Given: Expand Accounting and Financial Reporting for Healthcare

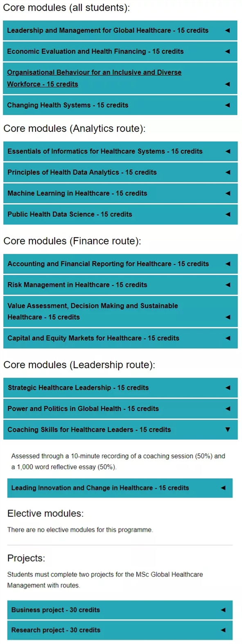Looking at the screenshot, I should (x=120, y=264).
